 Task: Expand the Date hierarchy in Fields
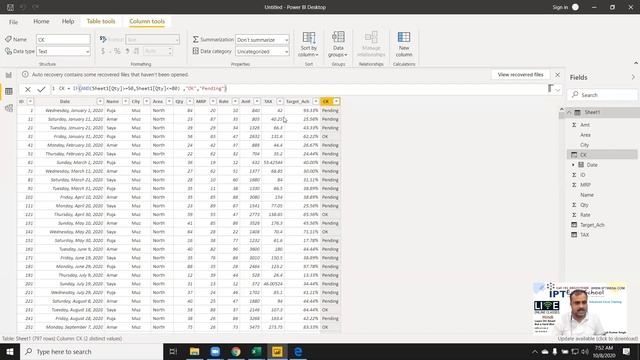click(x=573, y=165)
